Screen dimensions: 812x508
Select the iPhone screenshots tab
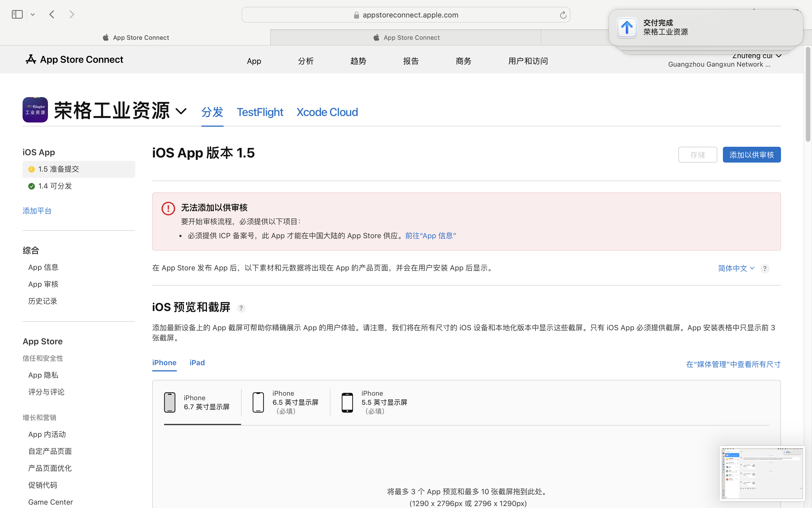[164, 363]
